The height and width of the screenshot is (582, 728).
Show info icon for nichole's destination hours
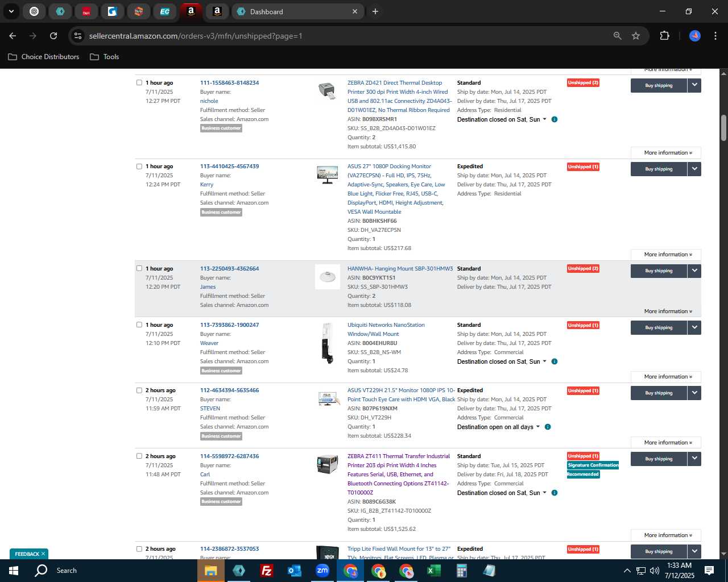[x=555, y=119]
